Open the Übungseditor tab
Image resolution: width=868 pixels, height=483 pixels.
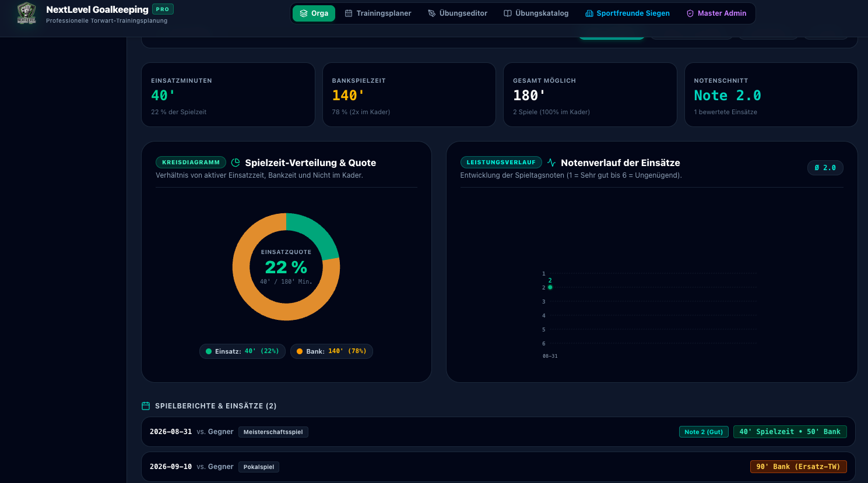coord(458,13)
